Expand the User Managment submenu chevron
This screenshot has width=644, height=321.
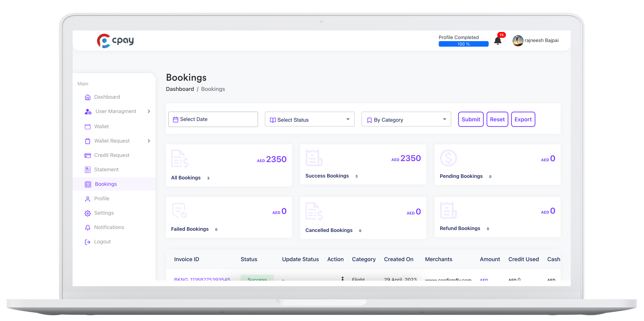tap(149, 111)
